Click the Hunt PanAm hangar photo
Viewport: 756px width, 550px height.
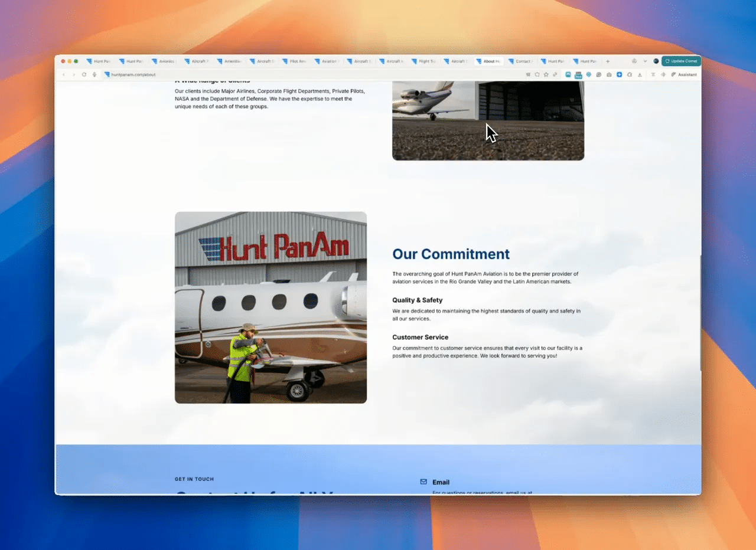point(271,307)
